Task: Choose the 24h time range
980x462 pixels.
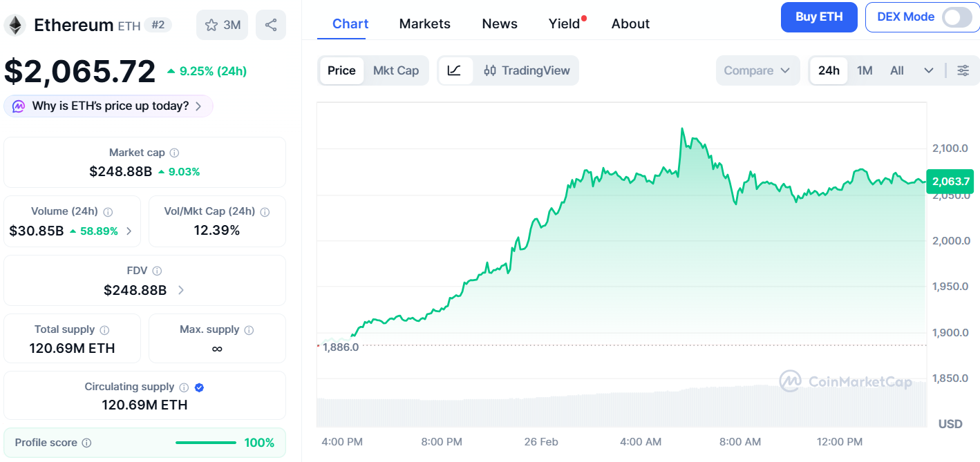Action: pyautogui.click(x=829, y=70)
